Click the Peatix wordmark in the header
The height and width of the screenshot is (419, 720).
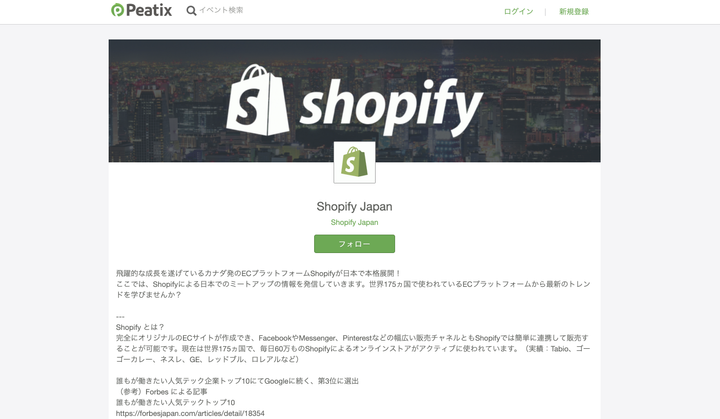pos(149,10)
